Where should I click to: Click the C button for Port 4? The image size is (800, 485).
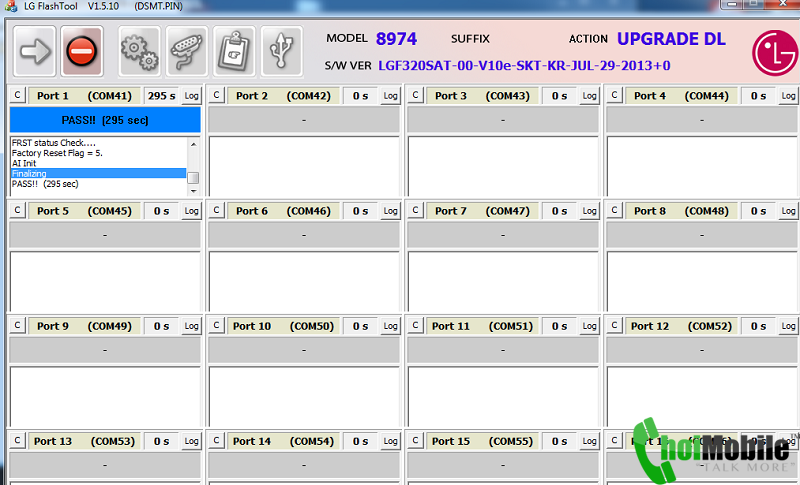click(614, 95)
